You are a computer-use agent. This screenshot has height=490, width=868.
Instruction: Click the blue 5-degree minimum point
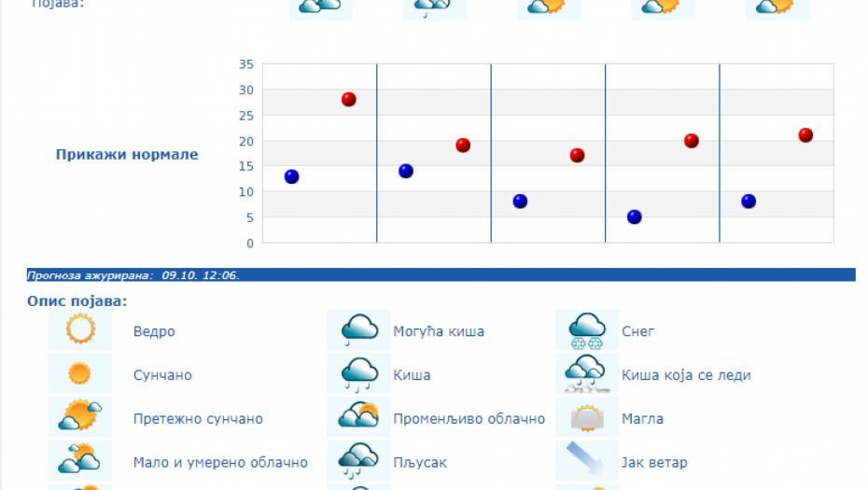(635, 217)
